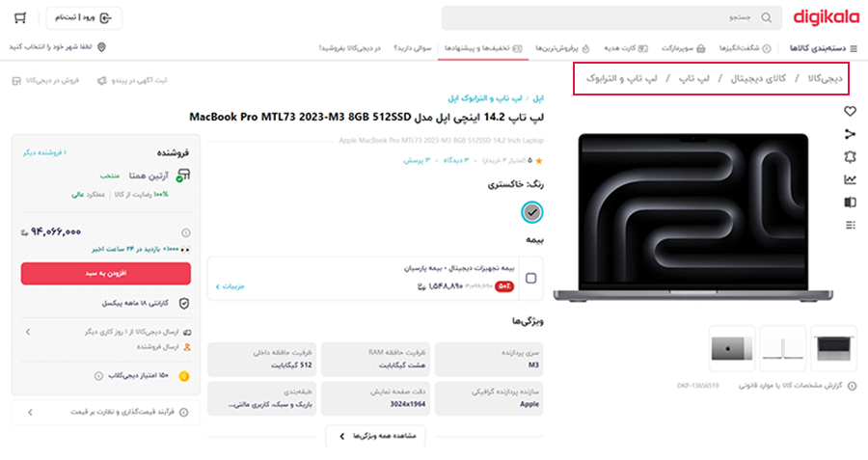
Task: Select the closed-lid Apple logo thumbnail
Action: (732, 349)
